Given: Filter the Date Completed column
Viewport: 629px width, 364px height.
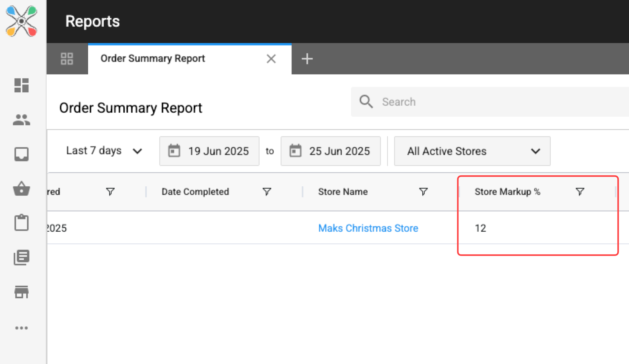Looking at the screenshot, I should click(267, 192).
